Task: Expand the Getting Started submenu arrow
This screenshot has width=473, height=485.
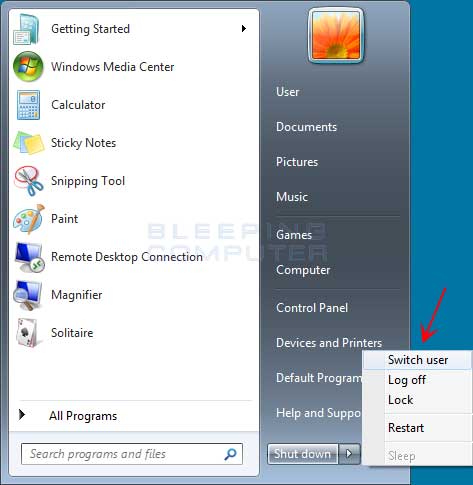Action: (244, 29)
